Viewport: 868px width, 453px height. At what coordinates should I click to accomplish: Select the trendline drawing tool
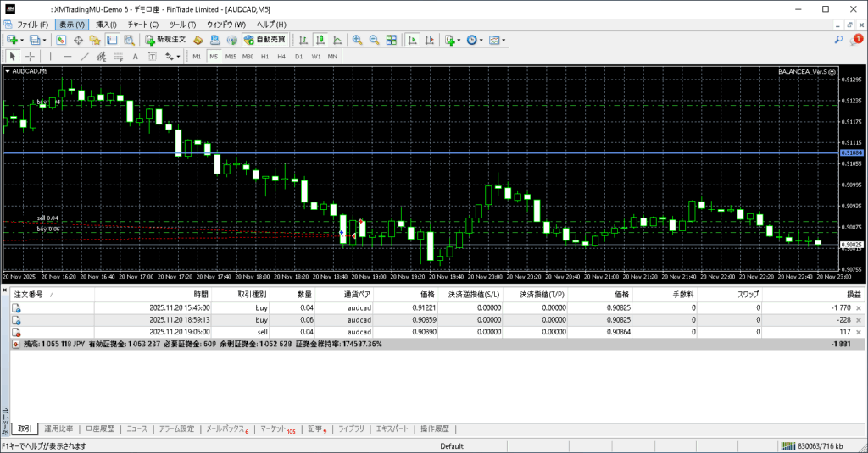[x=84, y=57]
